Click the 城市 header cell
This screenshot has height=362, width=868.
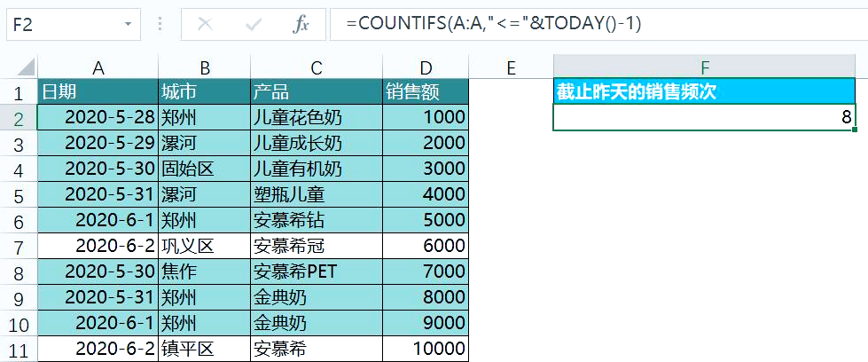click(x=205, y=92)
